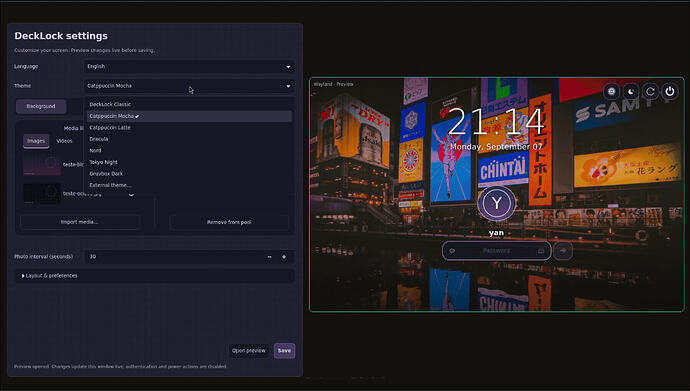Click the restart icon in the preview
The height and width of the screenshot is (391, 690).
650,91
